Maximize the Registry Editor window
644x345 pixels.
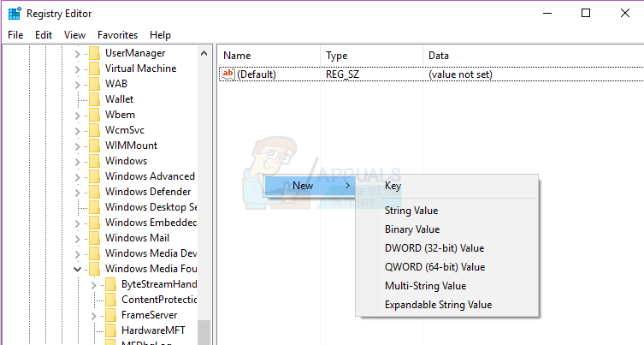586,13
